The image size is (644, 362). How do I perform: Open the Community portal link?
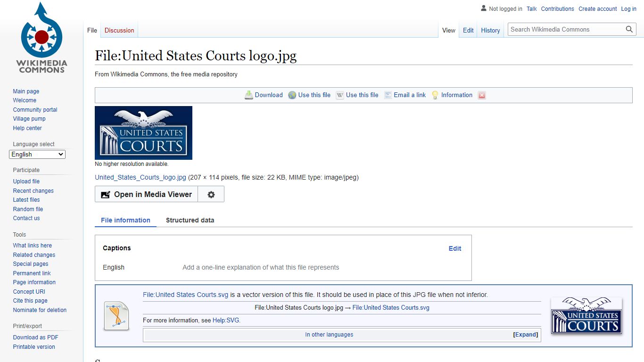pyautogui.click(x=35, y=110)
